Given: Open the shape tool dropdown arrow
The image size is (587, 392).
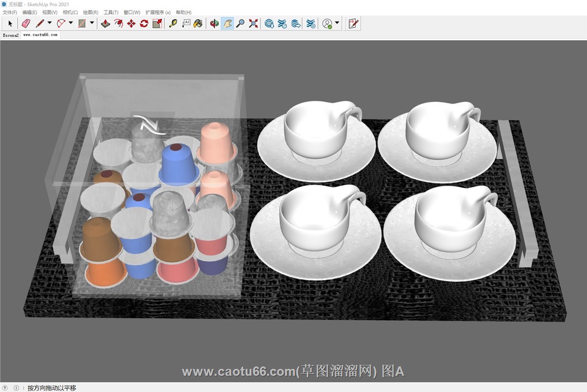Looking at the screenshot, I should pos(92,23).
